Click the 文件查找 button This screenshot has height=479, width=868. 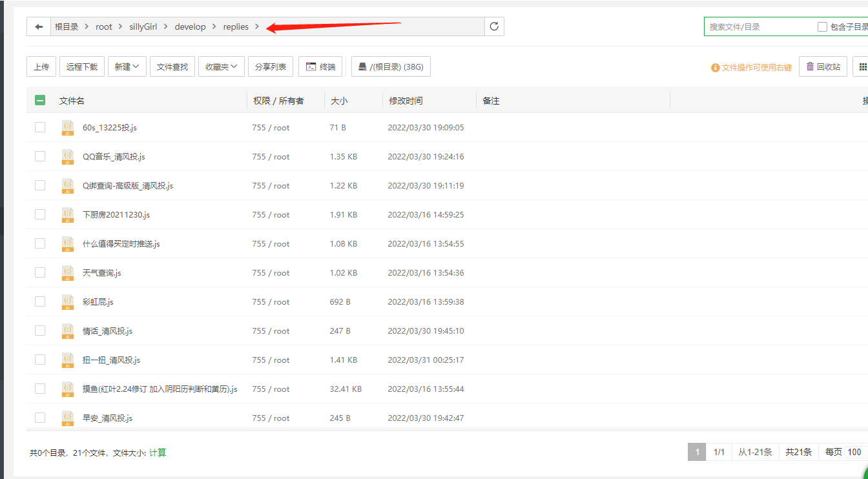tap(172, 66)
